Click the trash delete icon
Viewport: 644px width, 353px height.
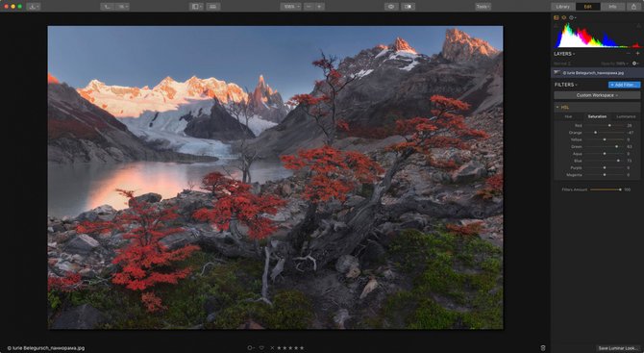[x=543, y=348]
